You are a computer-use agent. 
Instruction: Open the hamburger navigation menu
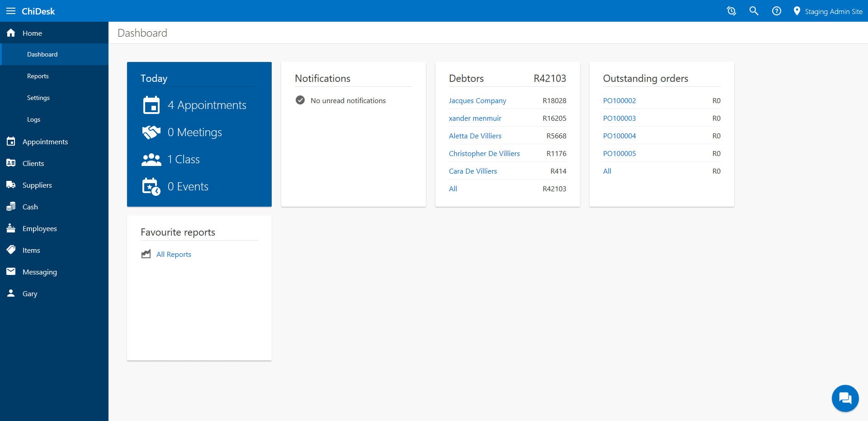pyautogui.click(x=11, y=11)
